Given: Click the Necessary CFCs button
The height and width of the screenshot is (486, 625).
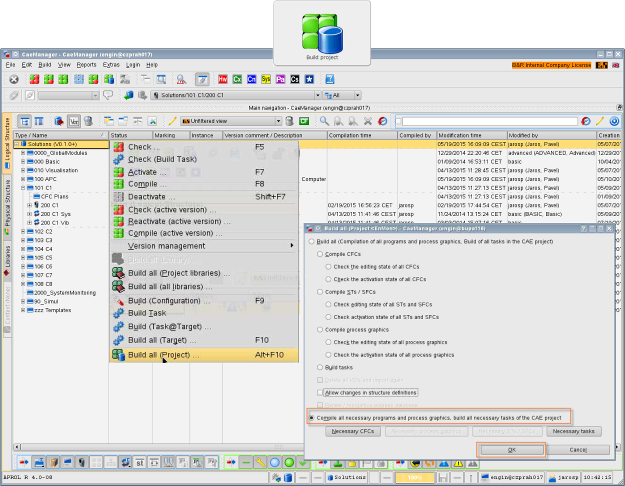Looking at the screenshot, I should pyautogui.click(x=353, y=431).
